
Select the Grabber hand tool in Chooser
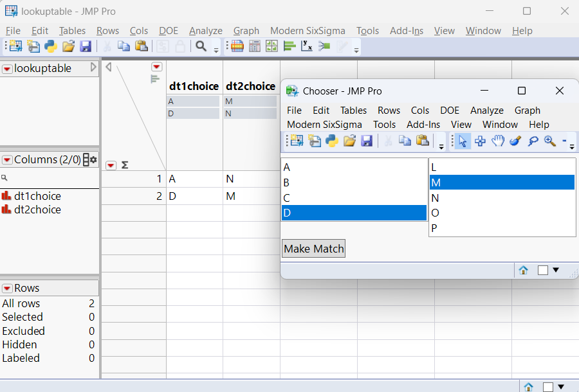[498, 141]
